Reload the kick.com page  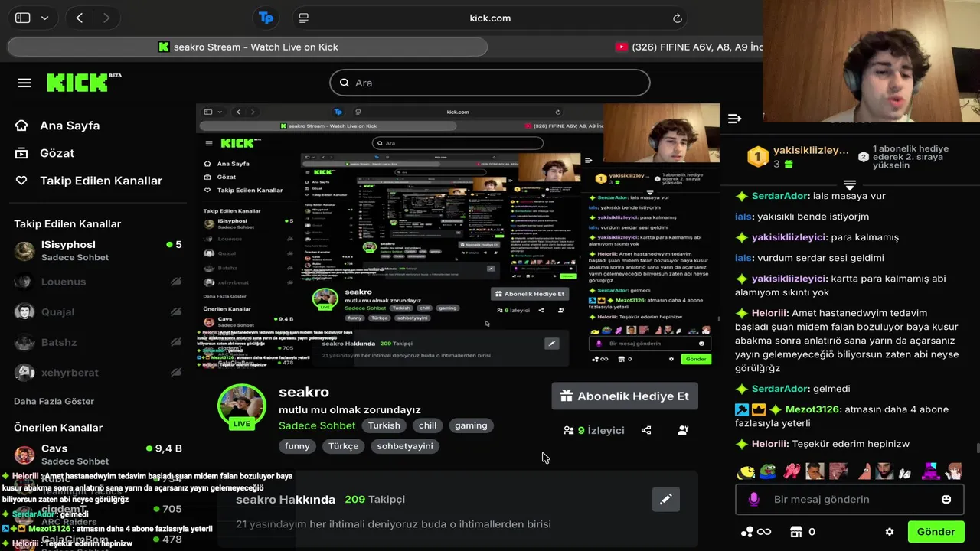[677, 18]
